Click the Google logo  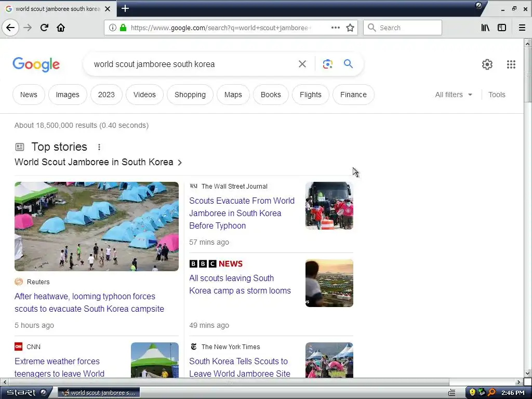pyautogui.click(x=36, y=64)
